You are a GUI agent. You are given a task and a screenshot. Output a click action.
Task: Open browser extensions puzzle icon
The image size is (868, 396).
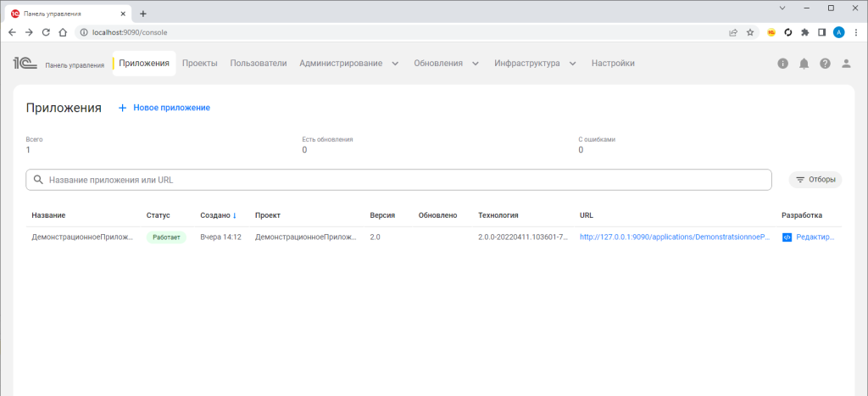[x=804, y=32]
